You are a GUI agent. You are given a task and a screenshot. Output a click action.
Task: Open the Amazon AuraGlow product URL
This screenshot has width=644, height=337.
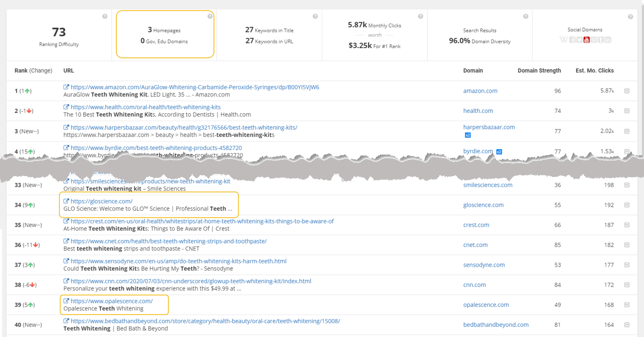point(195,87)
